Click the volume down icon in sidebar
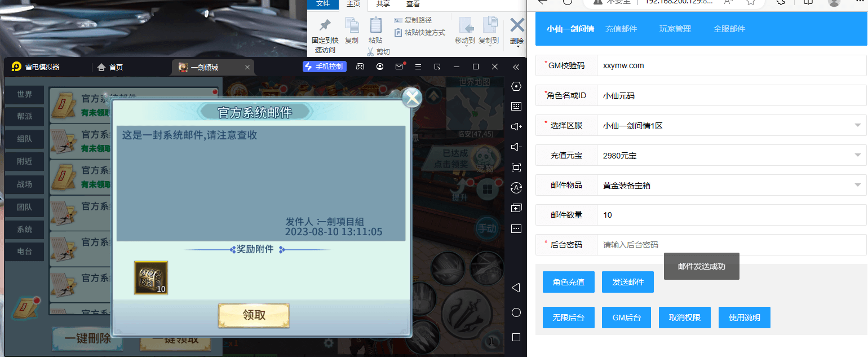Image resolution: width=868 pixels, height=357 pixels. [x=516, y=147]
